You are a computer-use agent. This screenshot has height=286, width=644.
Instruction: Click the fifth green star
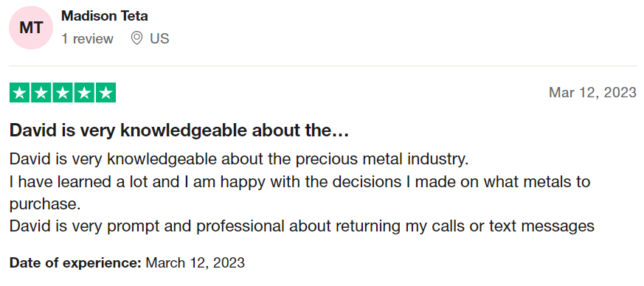click(106, 93)
